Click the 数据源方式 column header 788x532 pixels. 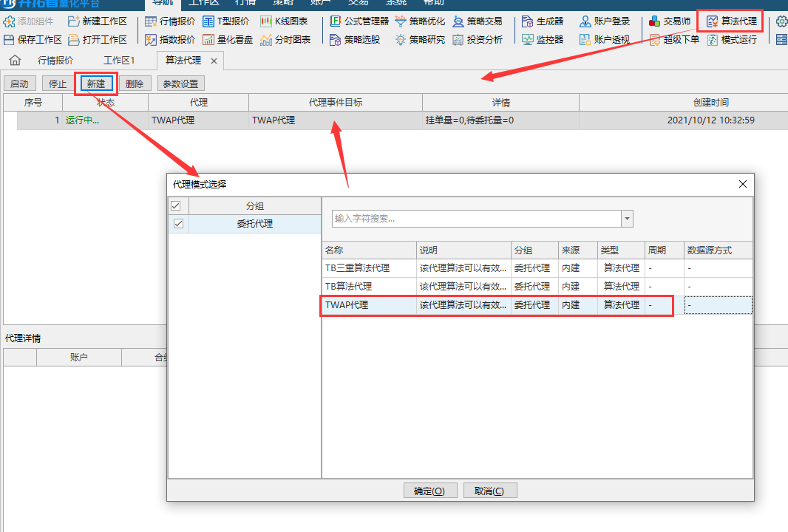point(719,250)
